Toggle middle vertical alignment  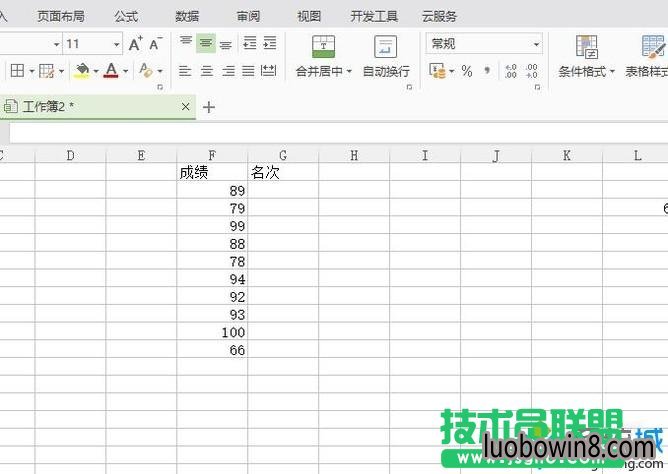click(206, 43)
